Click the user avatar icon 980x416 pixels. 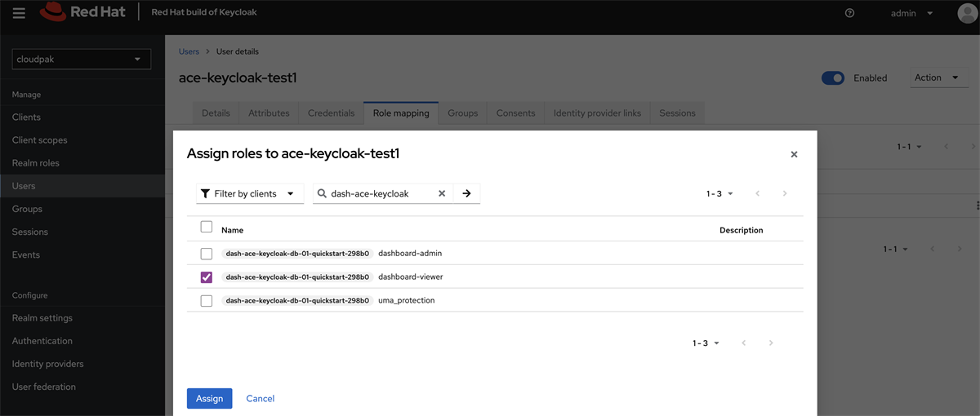967,13
